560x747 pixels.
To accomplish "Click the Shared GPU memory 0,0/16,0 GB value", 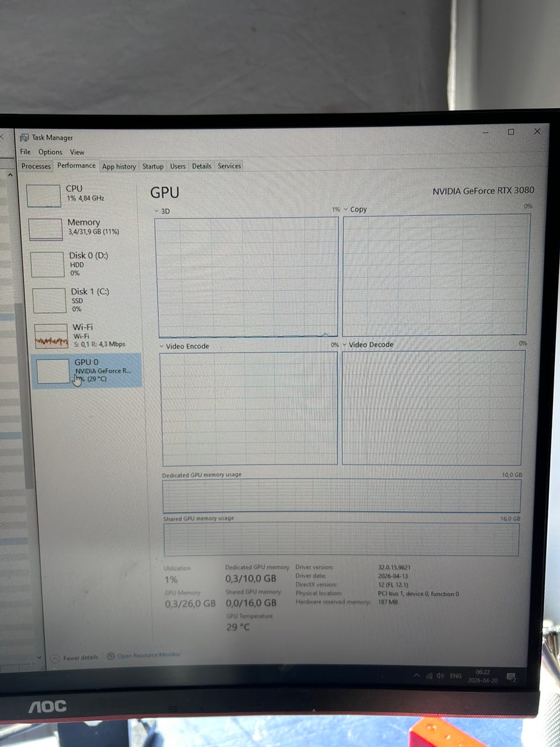I will [251, 603].
